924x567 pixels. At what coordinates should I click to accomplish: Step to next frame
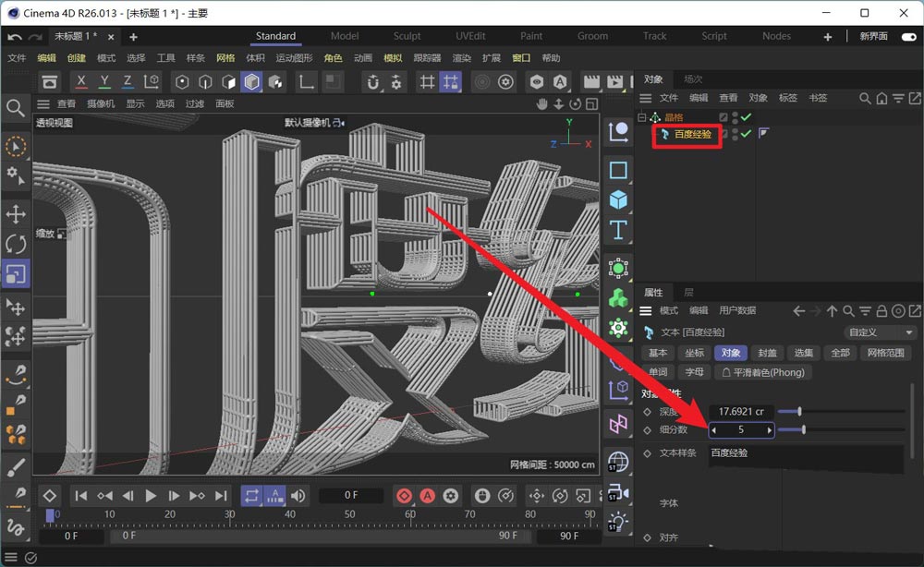coord(174,496)
